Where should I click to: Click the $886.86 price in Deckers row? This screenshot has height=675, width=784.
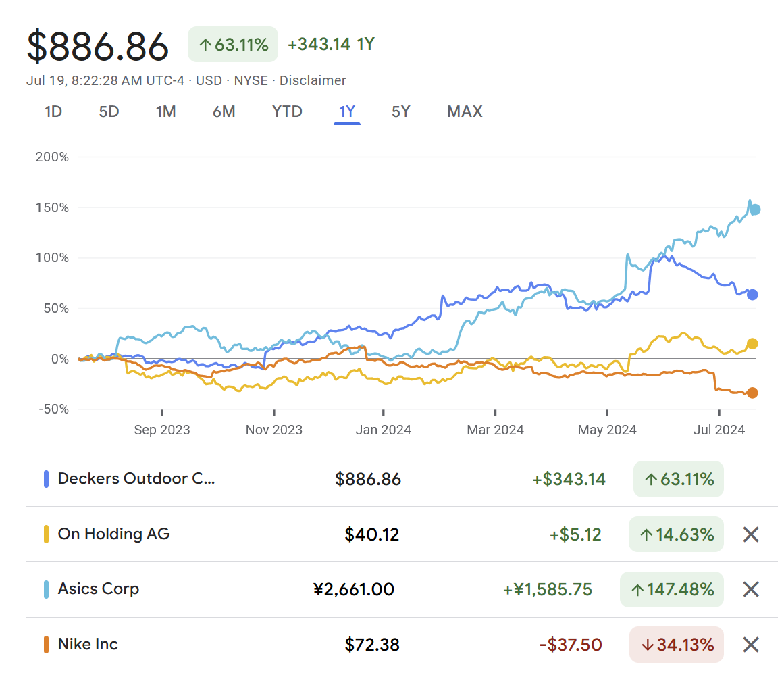point(368,479)
